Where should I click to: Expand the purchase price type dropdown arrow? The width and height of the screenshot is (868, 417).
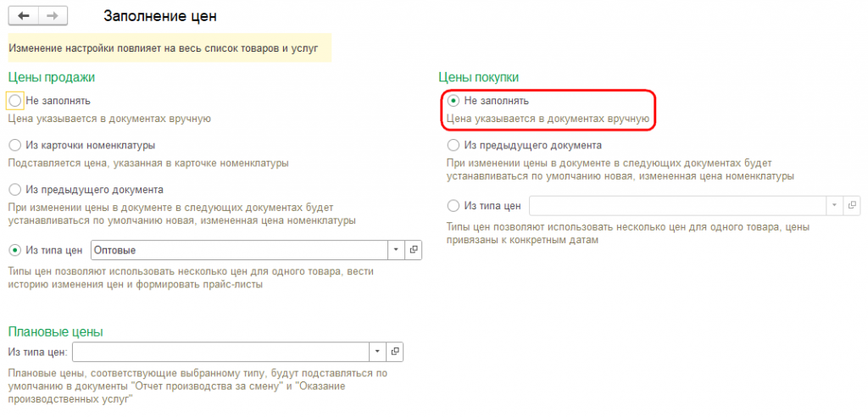(x=835, y=206)
